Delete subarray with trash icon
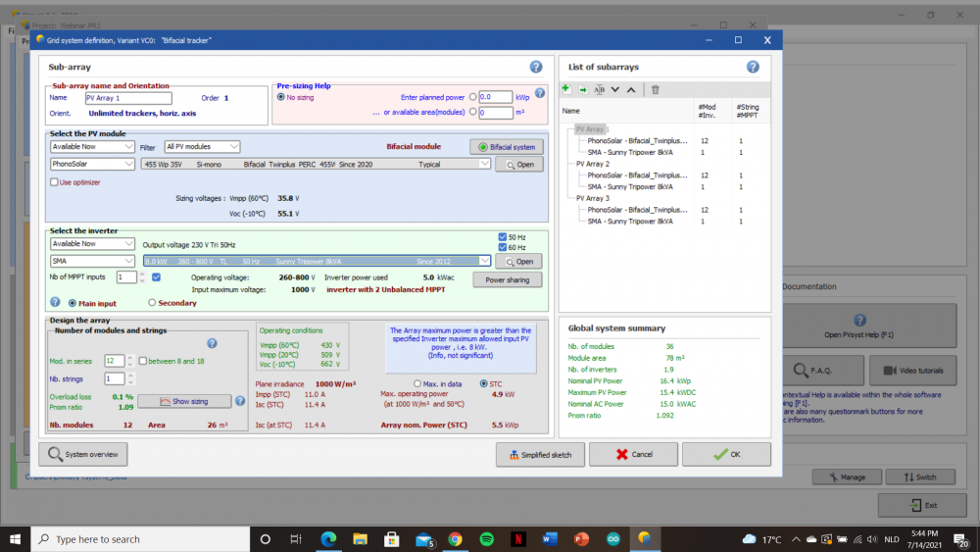The height and width of the screenshot is (552, 980). [x=655, y=89]
